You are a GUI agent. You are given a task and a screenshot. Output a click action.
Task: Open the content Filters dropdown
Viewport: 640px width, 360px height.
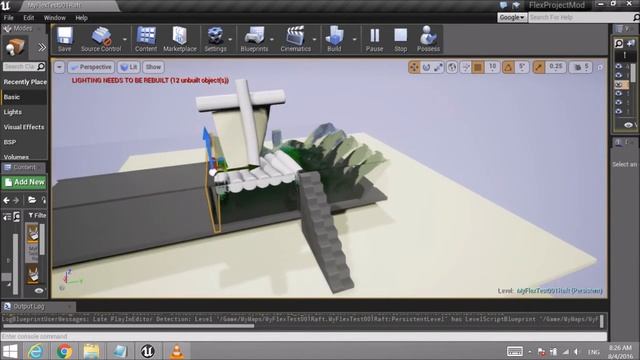pos(37,215)
